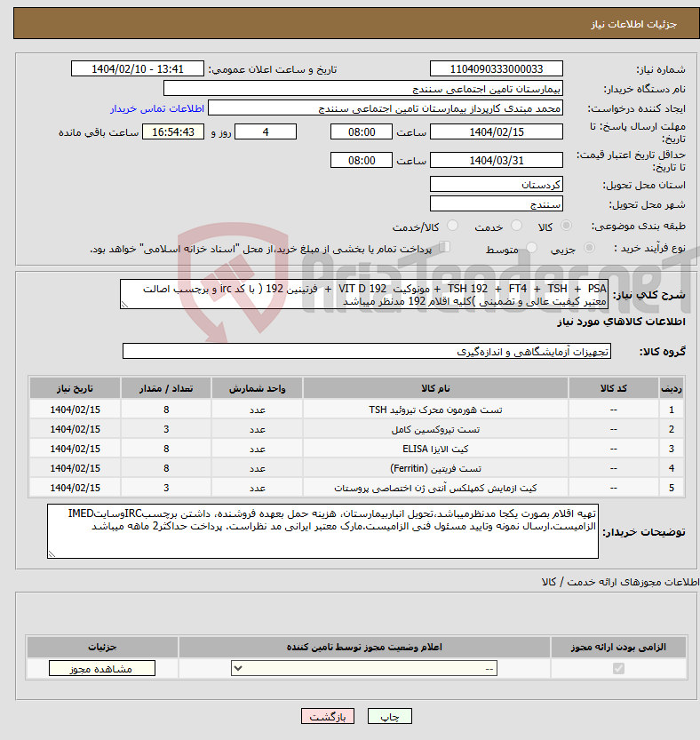This screenshot has width=700, height=740.
Task: Click the چاپ (Print) button
Action: [x=389, y=716]
